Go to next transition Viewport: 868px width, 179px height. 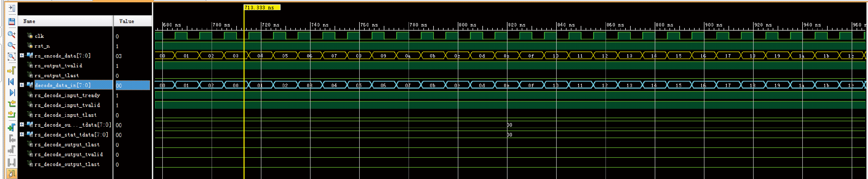(11, 114)
